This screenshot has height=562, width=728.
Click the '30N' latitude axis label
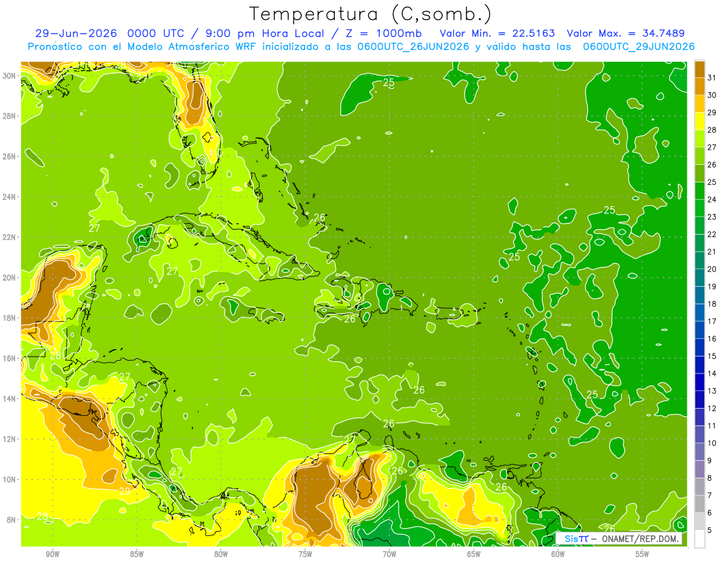tap(10, 76)
